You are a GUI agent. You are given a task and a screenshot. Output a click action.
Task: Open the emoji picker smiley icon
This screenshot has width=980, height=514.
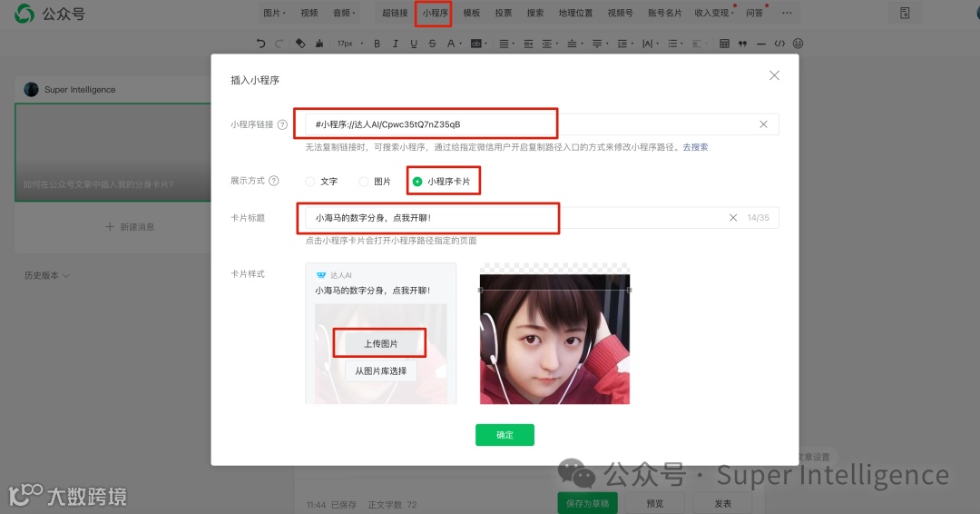[x=799, y=44]
